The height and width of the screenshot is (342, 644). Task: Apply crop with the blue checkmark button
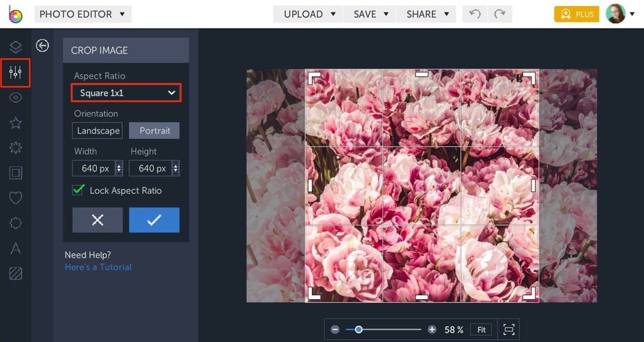coord(154,220)
